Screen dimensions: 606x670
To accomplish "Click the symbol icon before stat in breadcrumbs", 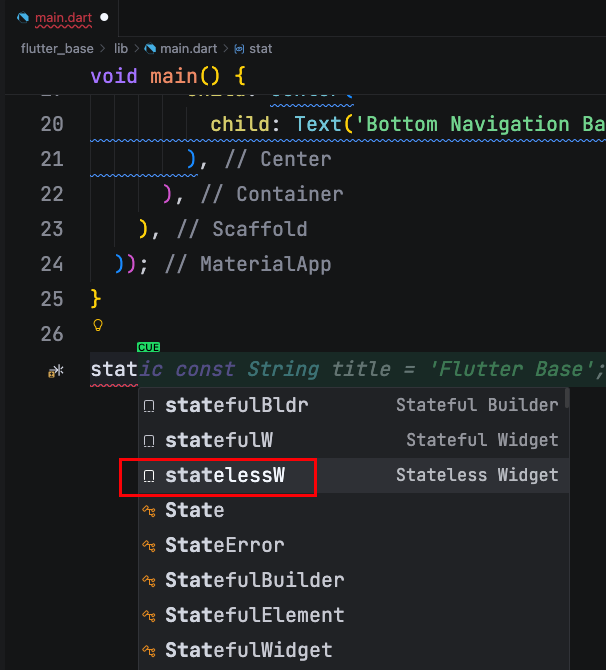I will 239,49.
